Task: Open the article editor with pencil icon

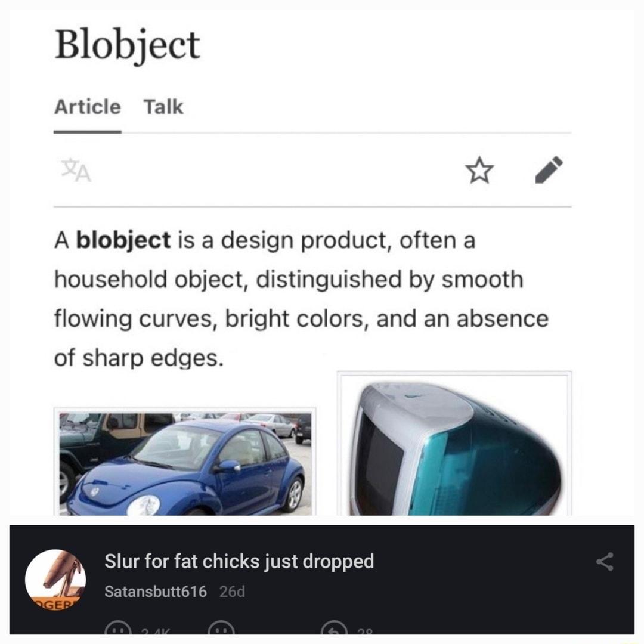Action: (x=549, y=171)
